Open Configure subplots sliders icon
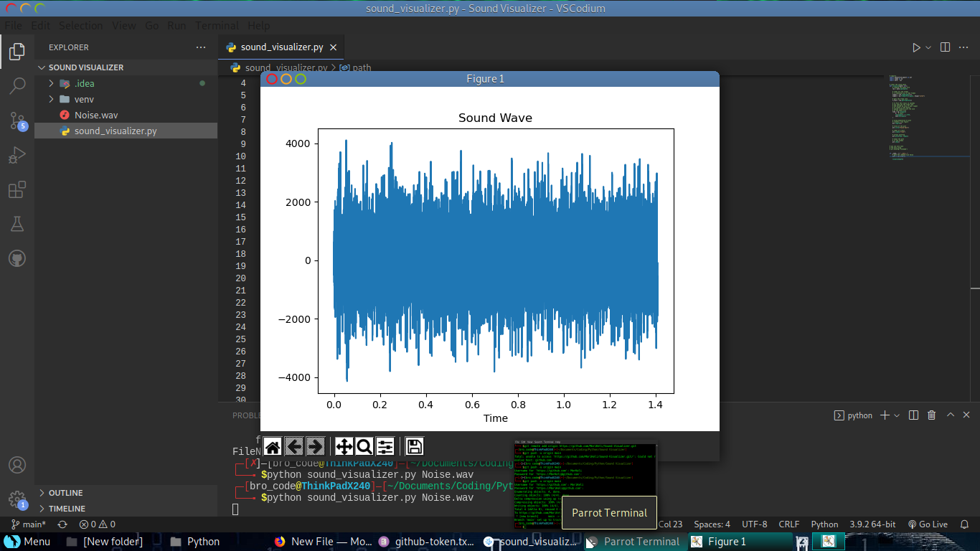The width and height of the screenshot is (980, 551). 385,447
